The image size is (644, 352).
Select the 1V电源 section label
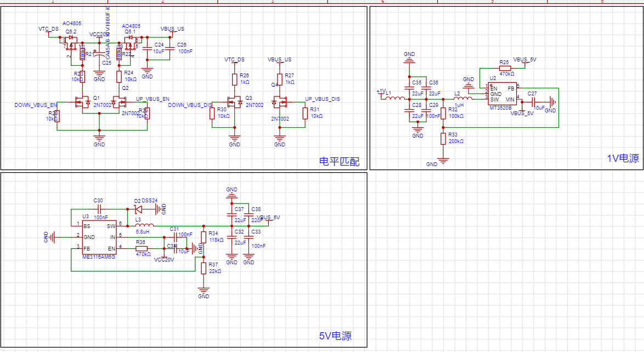[x=623, y=158]
